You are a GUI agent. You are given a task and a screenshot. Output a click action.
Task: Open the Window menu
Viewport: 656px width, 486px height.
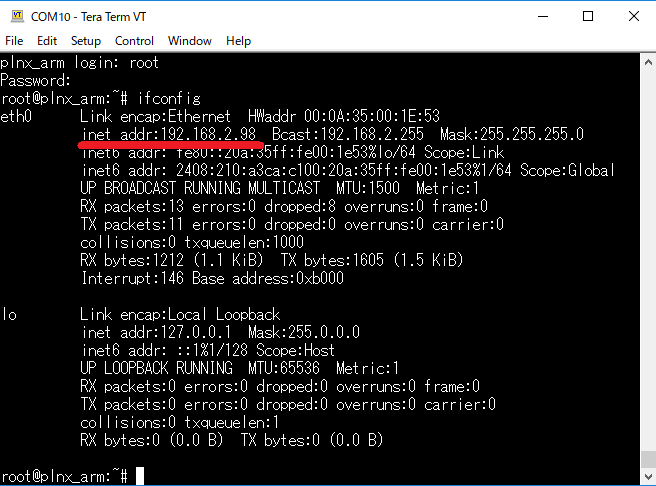[190, 41]
